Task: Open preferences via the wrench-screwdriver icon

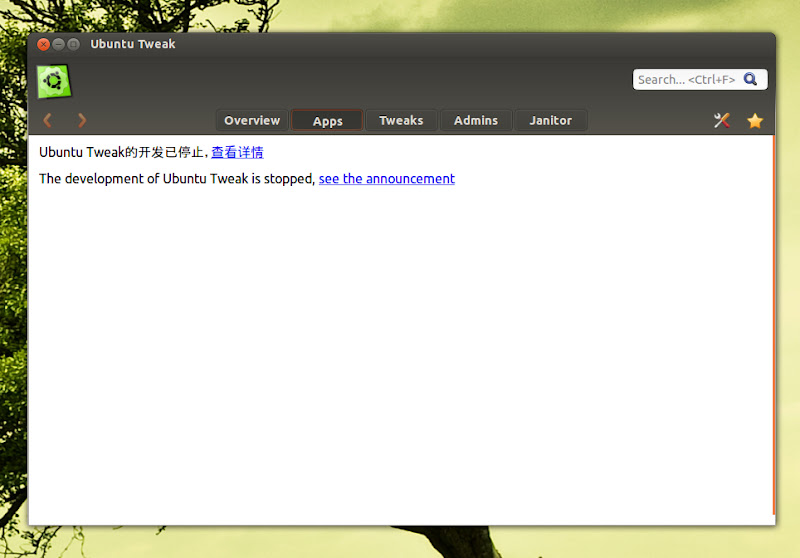Action: tap(721, 120)
